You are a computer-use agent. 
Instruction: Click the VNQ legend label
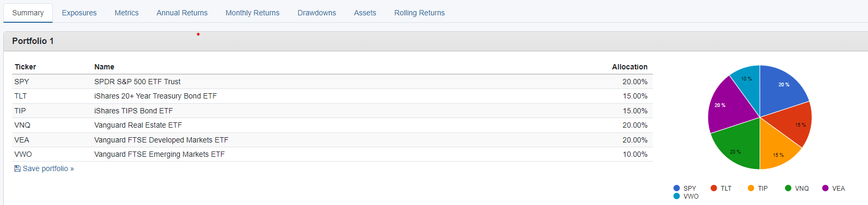(802, 188)
